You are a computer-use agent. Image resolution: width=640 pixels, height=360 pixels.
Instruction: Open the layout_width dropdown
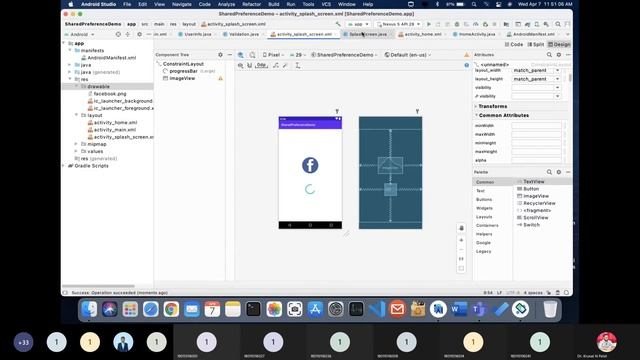click(x=558, y=70)
